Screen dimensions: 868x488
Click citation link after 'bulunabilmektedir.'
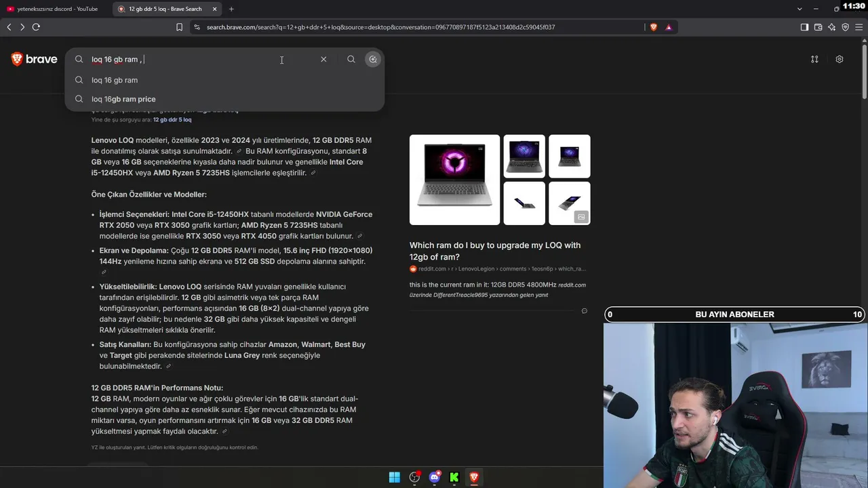click(167, 367)
